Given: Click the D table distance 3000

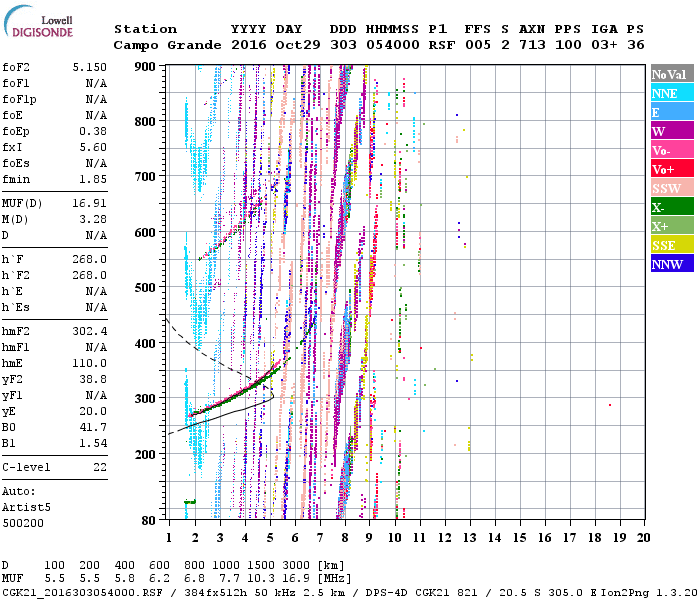Looking at the screenshot, I should click(x=296, y=565).
